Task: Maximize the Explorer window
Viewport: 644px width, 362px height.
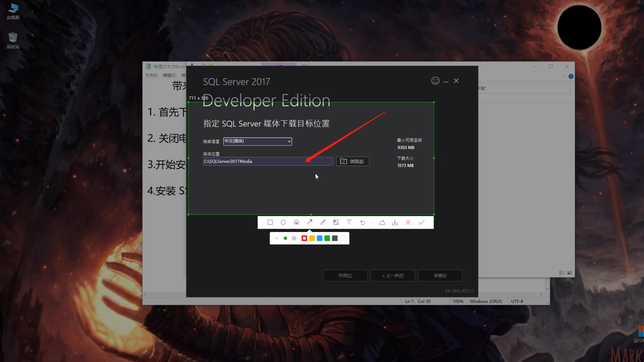Action: pos(551,66)
